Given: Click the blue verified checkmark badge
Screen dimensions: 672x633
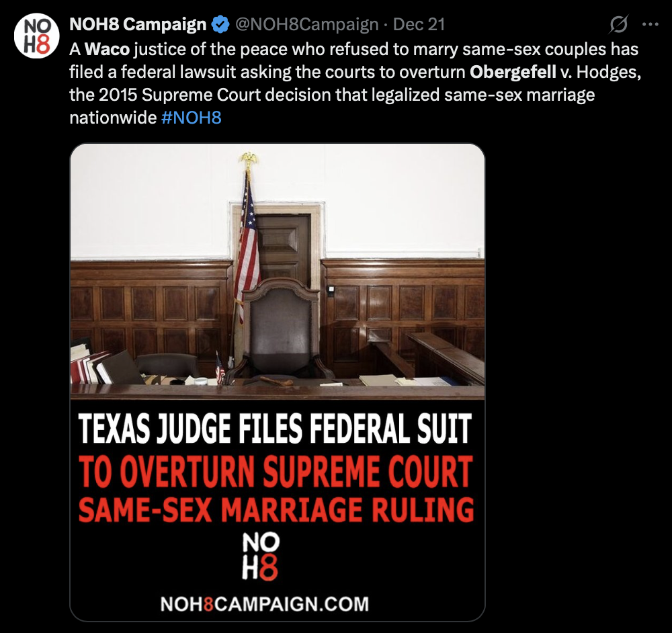Looking at the screenshot, I should coord(220,24).
